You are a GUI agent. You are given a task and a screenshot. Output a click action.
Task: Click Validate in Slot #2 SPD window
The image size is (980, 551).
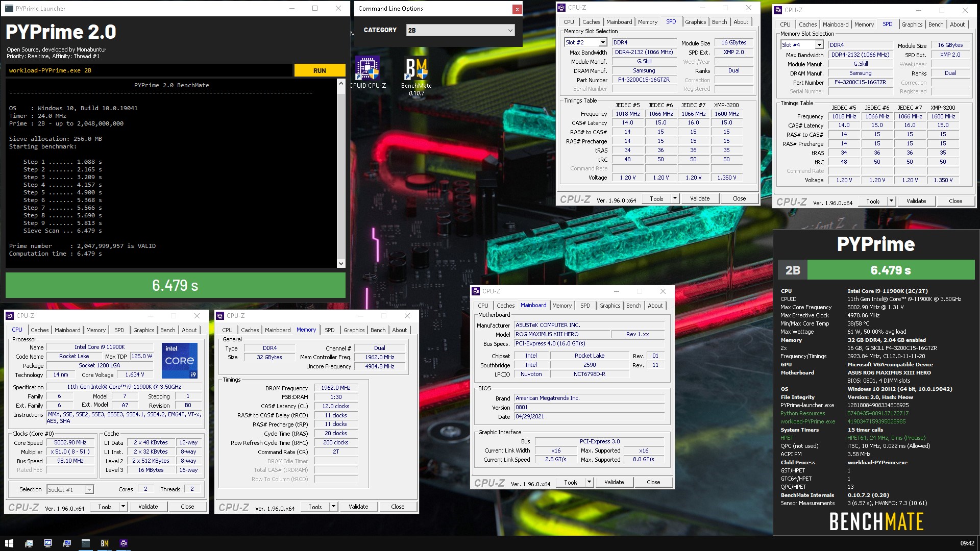699,198
